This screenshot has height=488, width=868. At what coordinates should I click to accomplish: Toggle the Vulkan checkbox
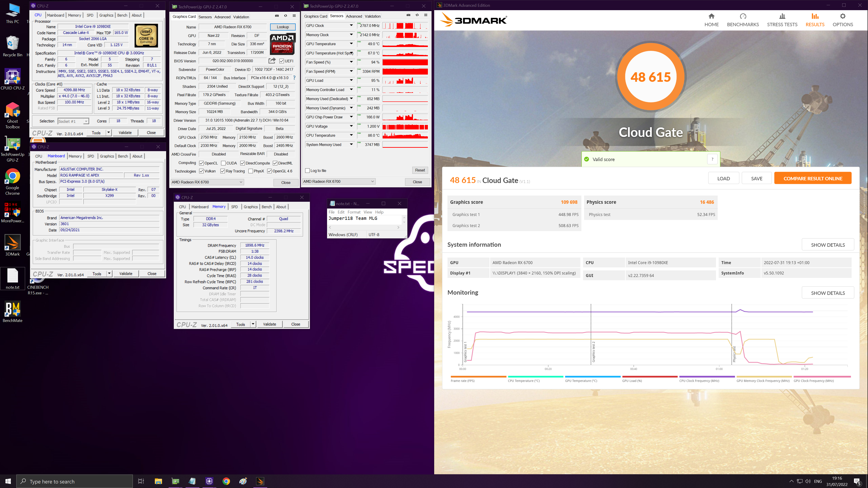[x=201, y=171]
